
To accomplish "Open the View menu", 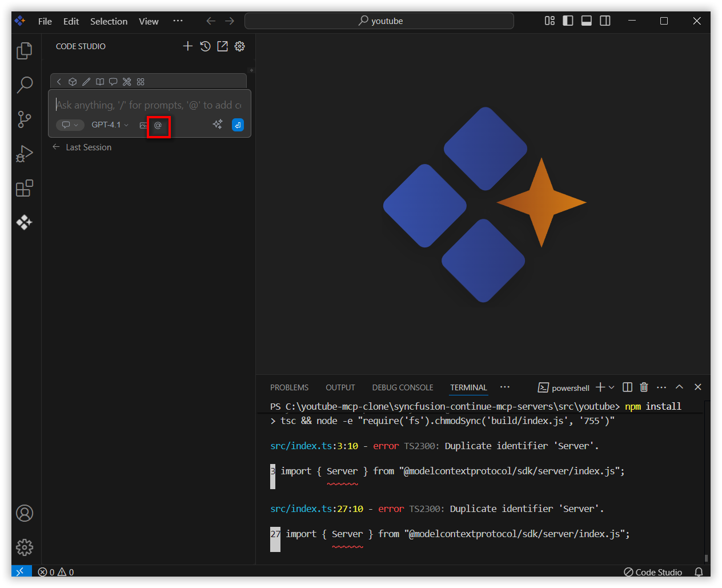I will click(x=149, y=21).
